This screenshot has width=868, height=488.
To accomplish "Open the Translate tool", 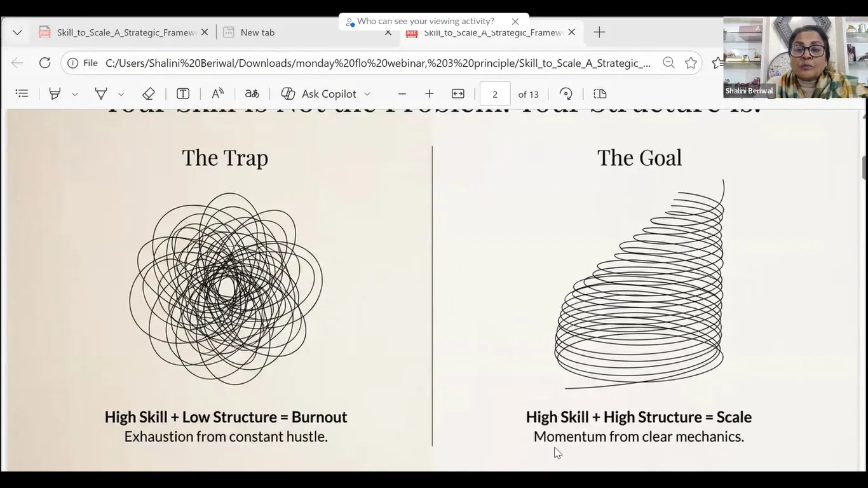I will pyautogui.click(x=252, y=94).
